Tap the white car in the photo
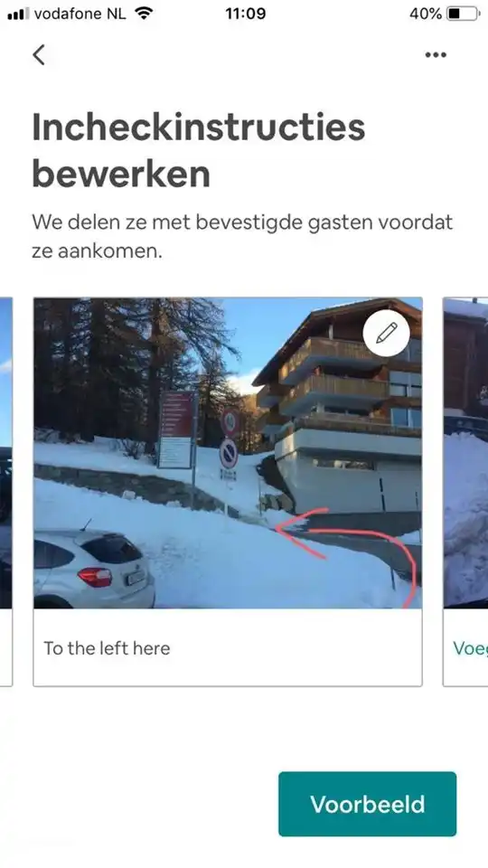The image size is (488, 868). (x=94, y=569)
